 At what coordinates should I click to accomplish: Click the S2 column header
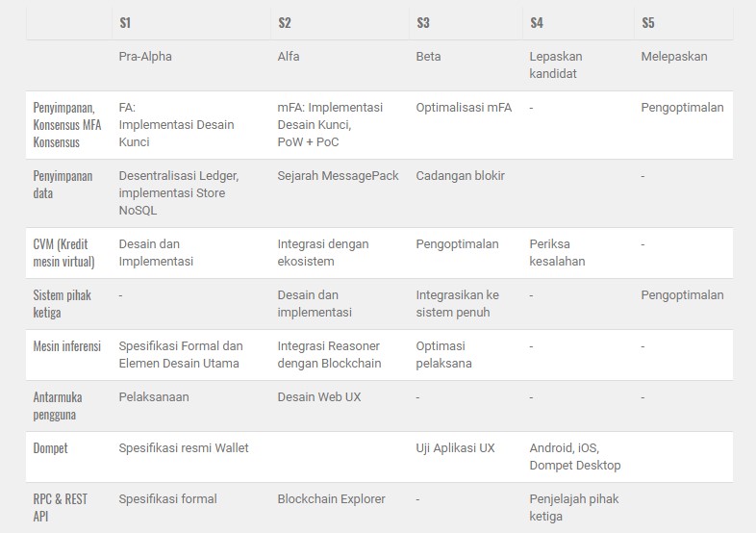pos(284,22)
